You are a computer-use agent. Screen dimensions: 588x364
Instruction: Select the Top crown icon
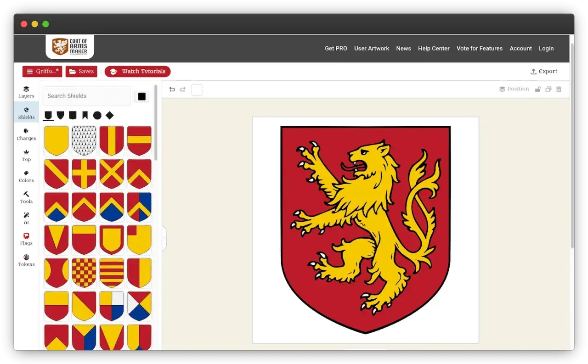[26, 155]
